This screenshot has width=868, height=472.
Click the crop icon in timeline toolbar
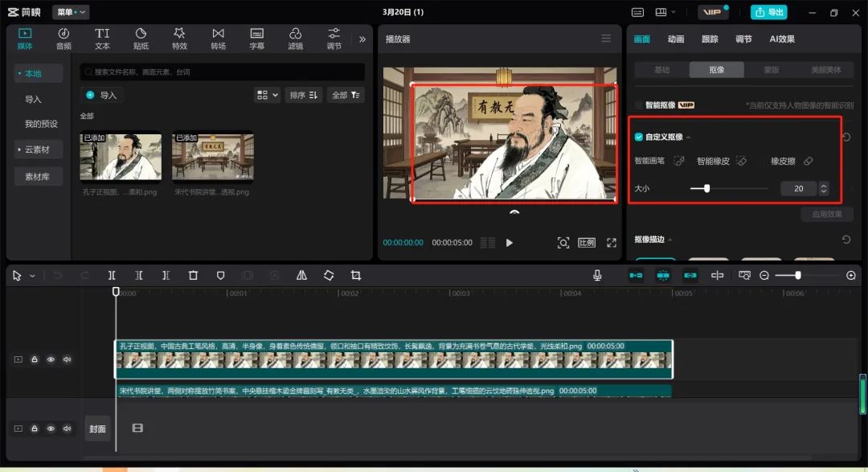tap(356, 275)
